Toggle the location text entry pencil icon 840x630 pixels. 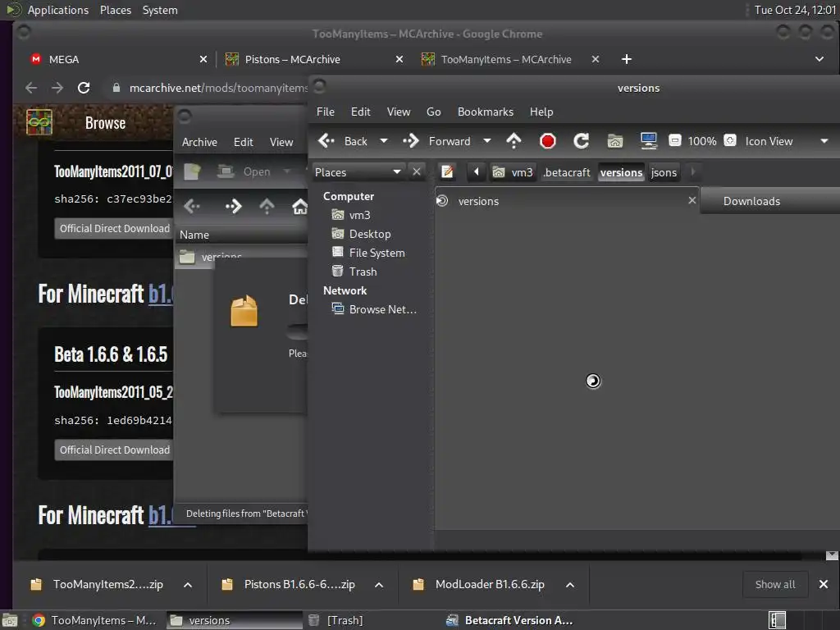coord(447,172)
